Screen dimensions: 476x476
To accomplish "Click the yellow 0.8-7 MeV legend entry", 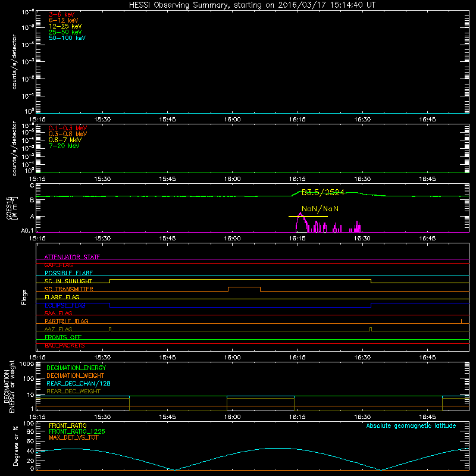I will tap(65, 140).
